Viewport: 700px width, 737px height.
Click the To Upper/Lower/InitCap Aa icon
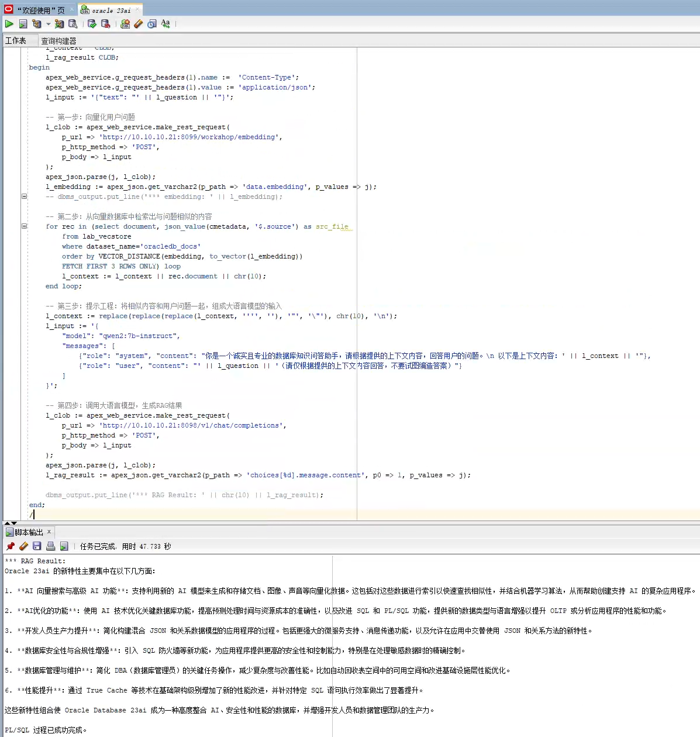(x=165, y=24)
